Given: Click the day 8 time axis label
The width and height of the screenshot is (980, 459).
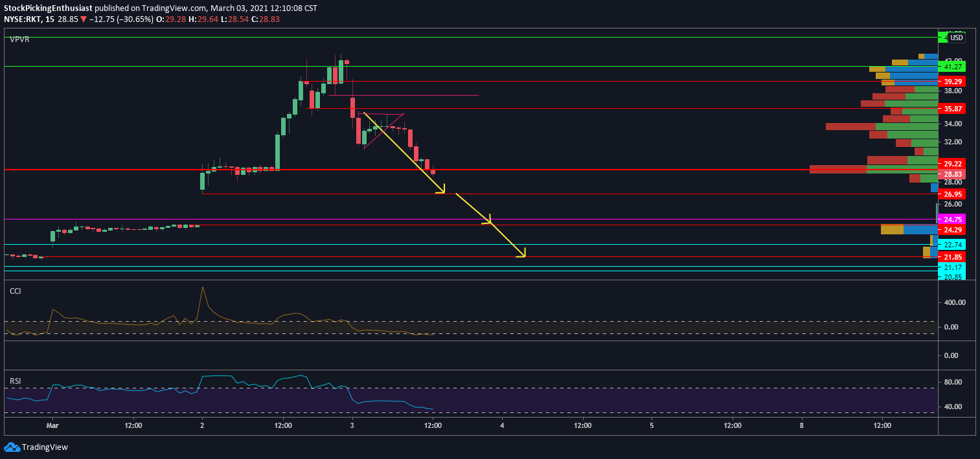Looking at the screenshot, I should [x=802, y=425].
